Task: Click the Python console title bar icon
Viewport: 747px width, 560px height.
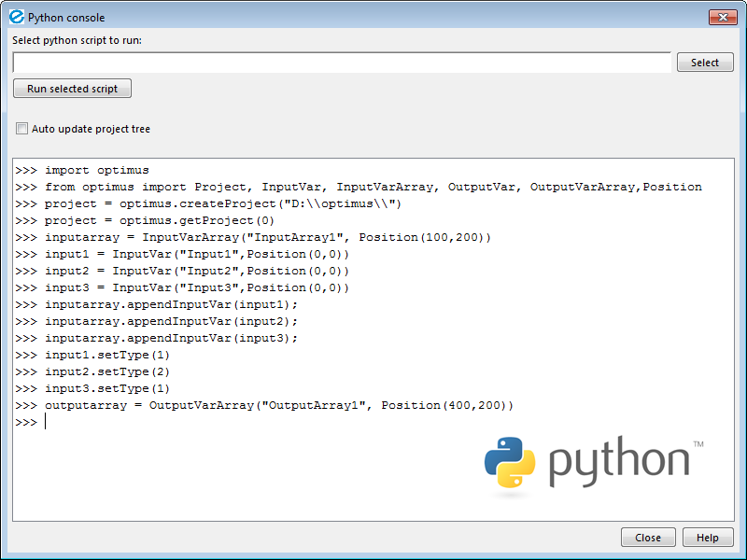Action: (17, 17)
